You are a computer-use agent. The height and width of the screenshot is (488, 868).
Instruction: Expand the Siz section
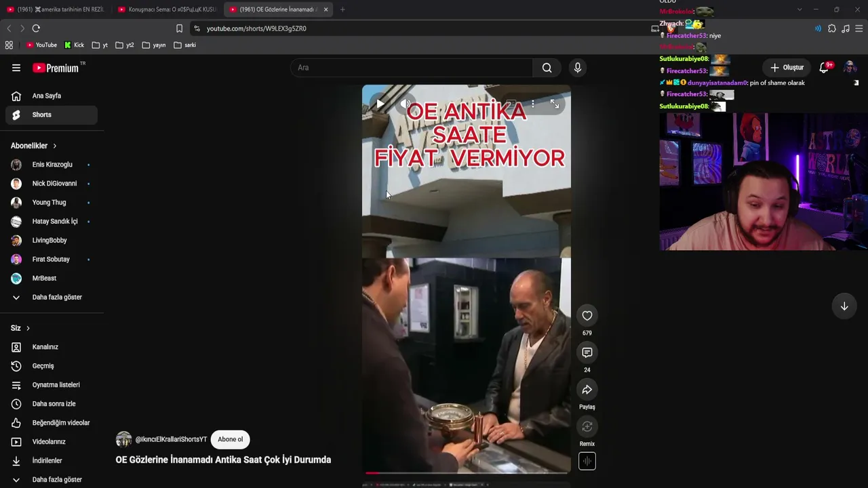(20, 328)
